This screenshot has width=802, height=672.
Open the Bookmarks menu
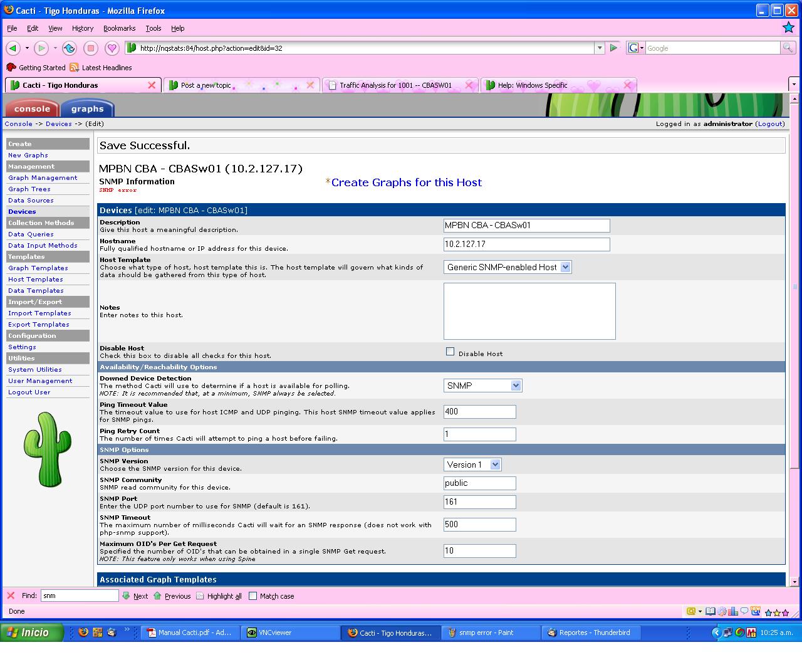pos(119,28)
